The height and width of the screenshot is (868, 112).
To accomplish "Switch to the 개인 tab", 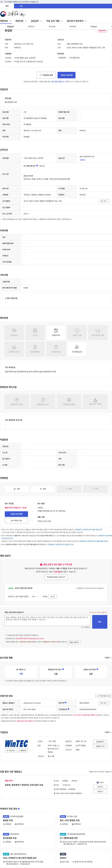I will (x=7, y=6).
